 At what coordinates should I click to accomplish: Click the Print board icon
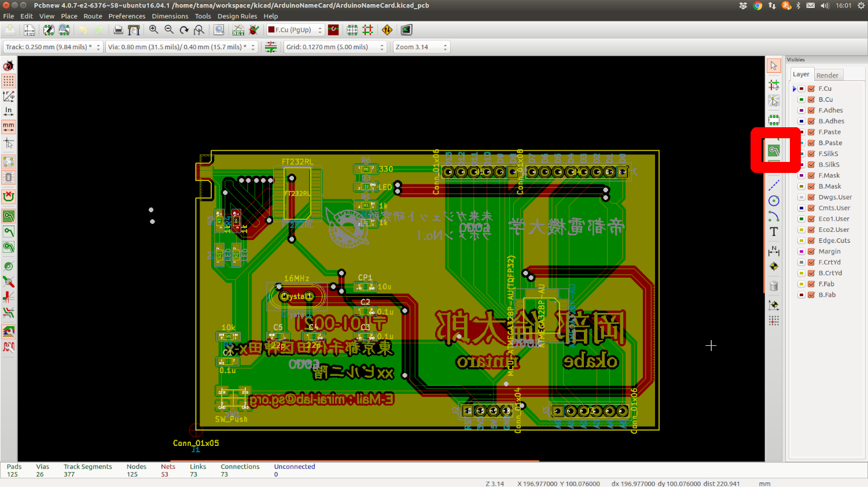pos(118,30)
